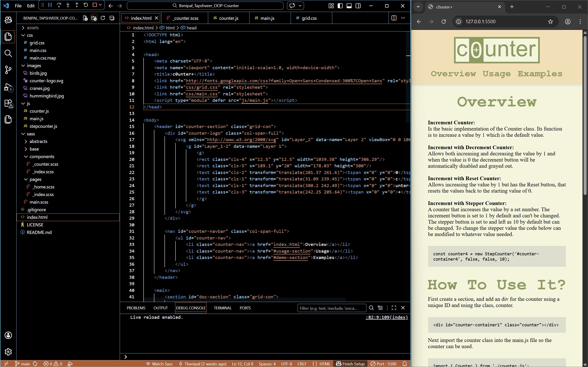Click the debug Restart button
The width and height of the screenshot is (588, 367).
click(x=86, y=5)
